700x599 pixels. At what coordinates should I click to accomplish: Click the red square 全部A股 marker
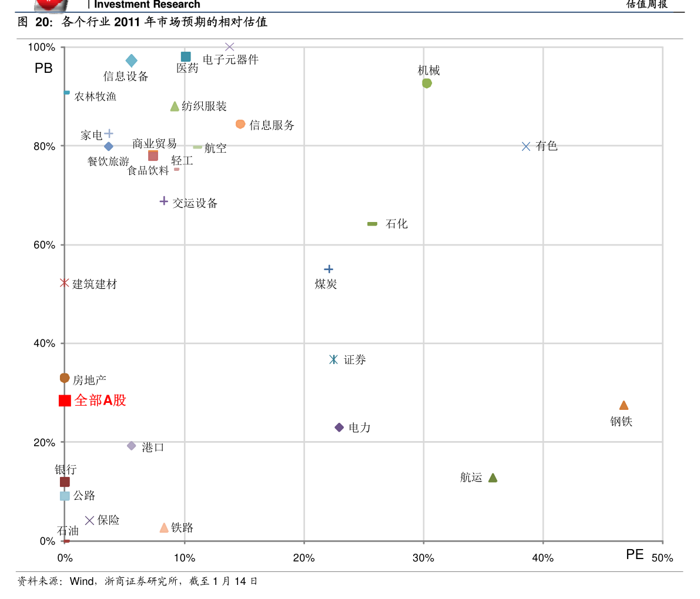click(x=65, y=401)
